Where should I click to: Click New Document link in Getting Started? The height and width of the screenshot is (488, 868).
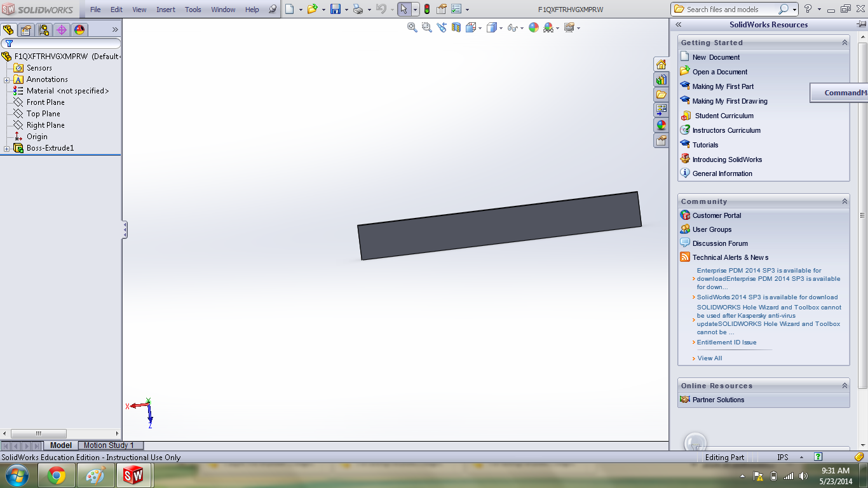pos(716,57)
